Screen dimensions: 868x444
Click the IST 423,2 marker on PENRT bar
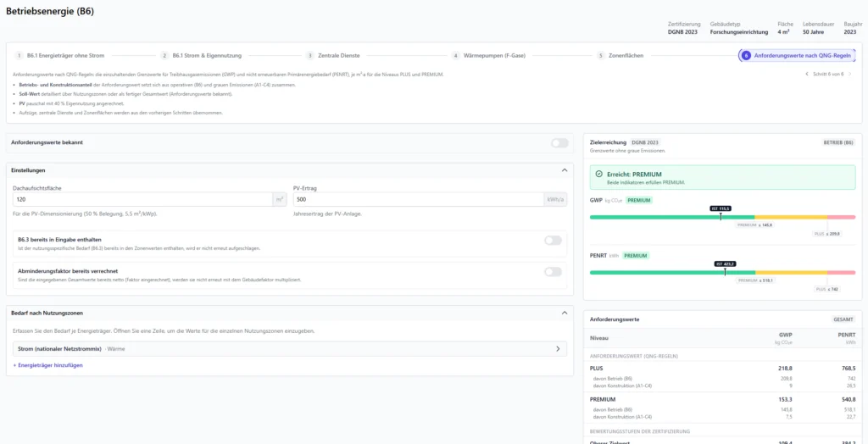click(726, 264)
